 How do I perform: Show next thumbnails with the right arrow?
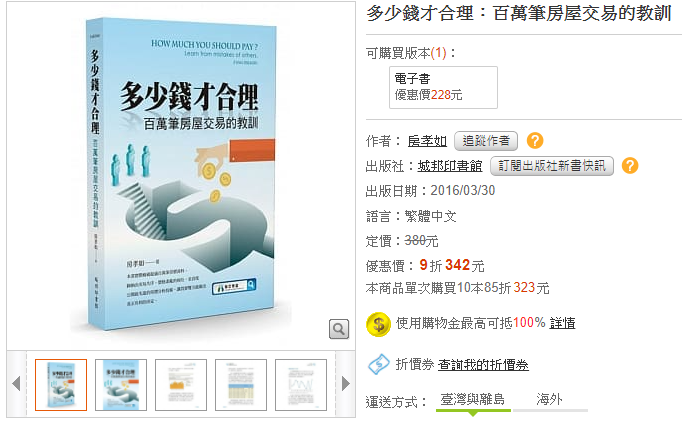[x=346, y=384]
